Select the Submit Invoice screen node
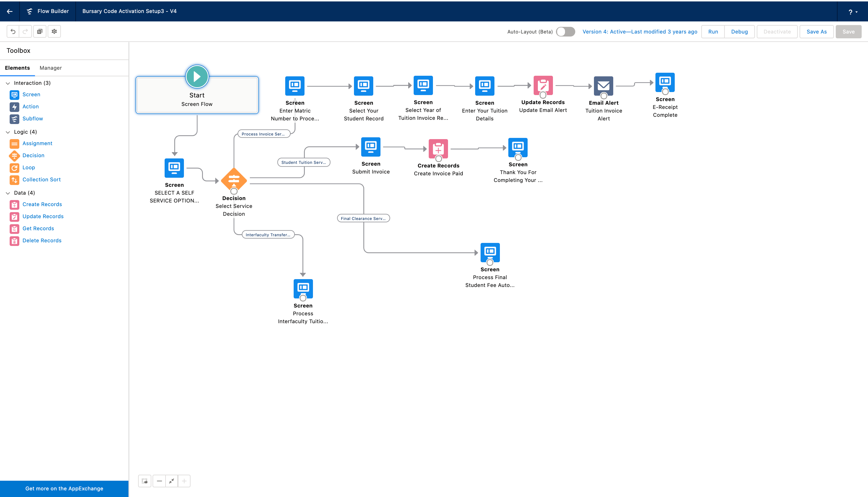Image resolution: width=868 pixels, height=497 pixels. tap(371, 147)
